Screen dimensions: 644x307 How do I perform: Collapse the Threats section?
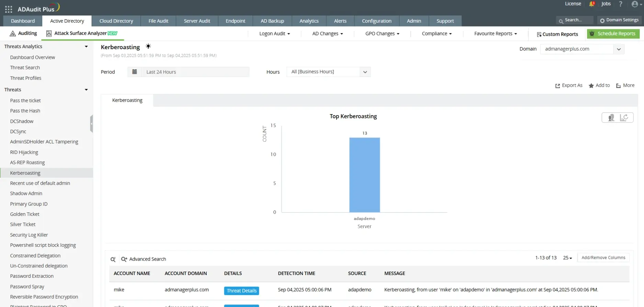(x=86, y=90)
